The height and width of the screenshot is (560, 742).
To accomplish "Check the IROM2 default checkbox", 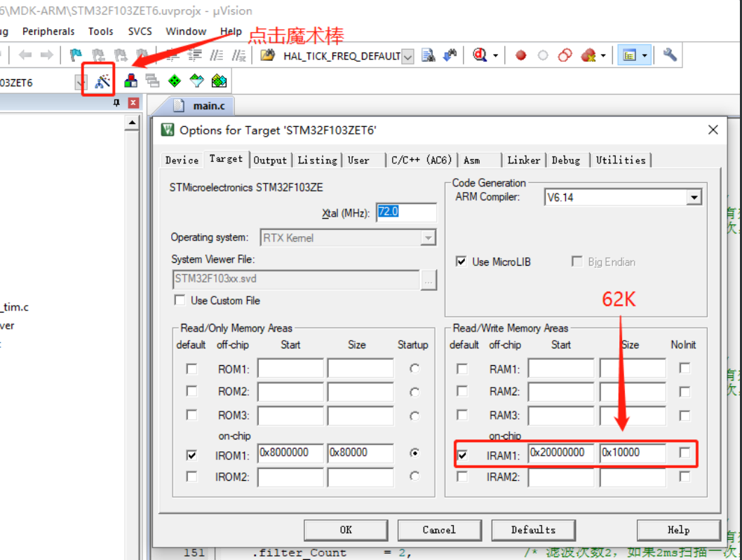I will point(191,477).
